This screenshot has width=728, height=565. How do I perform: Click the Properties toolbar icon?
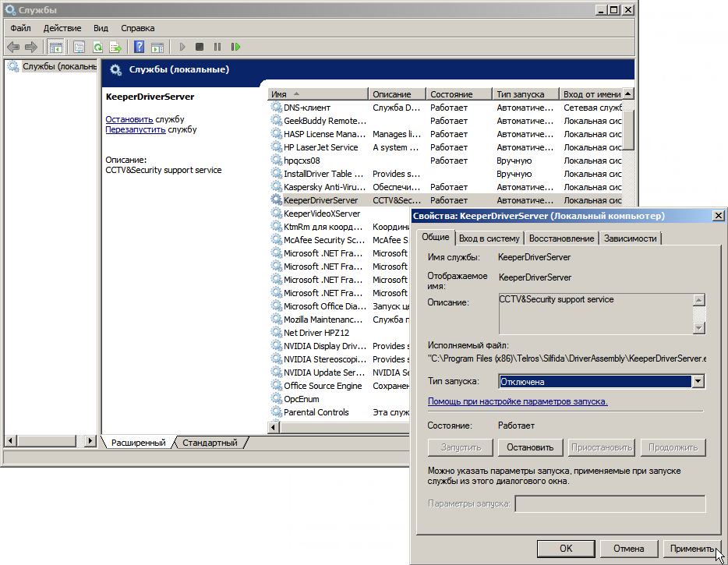pos(79,48)
